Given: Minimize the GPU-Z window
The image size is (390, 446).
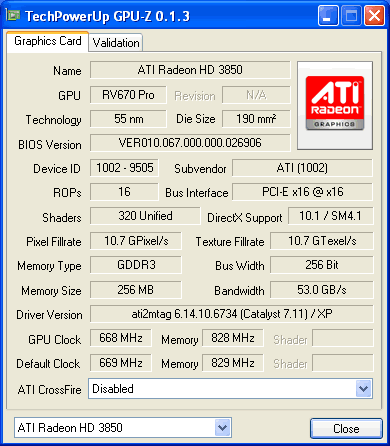Looking at the screenshot, I should coord(328,15).
